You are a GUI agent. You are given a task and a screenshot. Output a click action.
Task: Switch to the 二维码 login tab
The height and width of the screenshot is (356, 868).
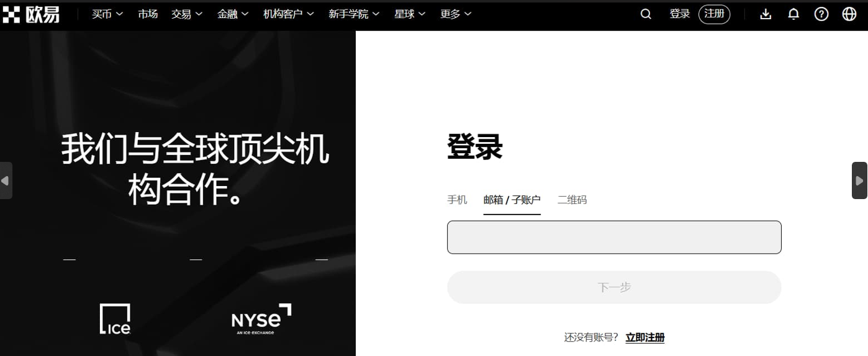point(572,200)
